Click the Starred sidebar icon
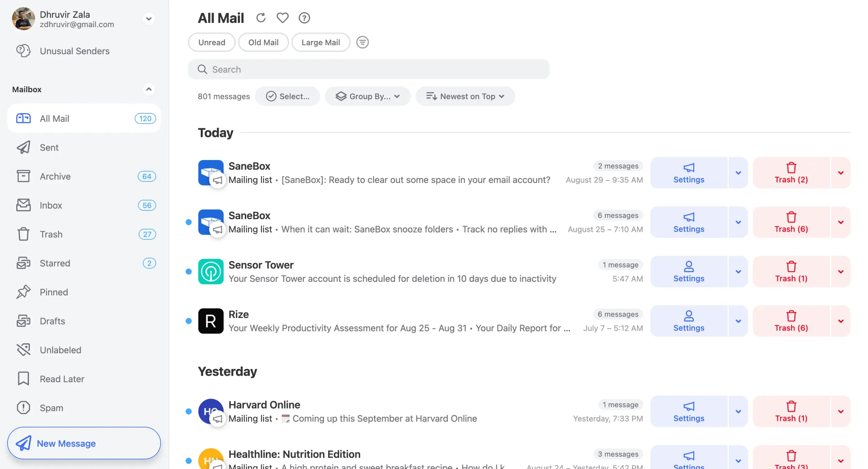The image size is (868, 469). click(x=23, y=263)
